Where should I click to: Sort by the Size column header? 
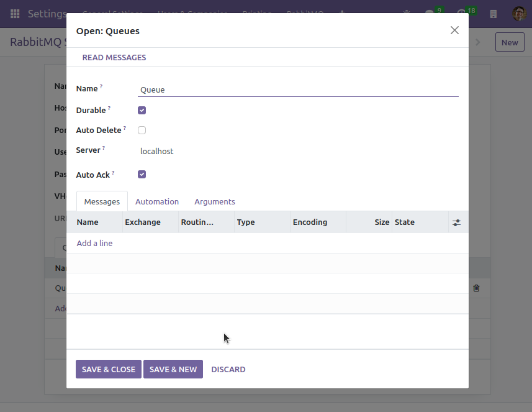click(x=369, y=222)
